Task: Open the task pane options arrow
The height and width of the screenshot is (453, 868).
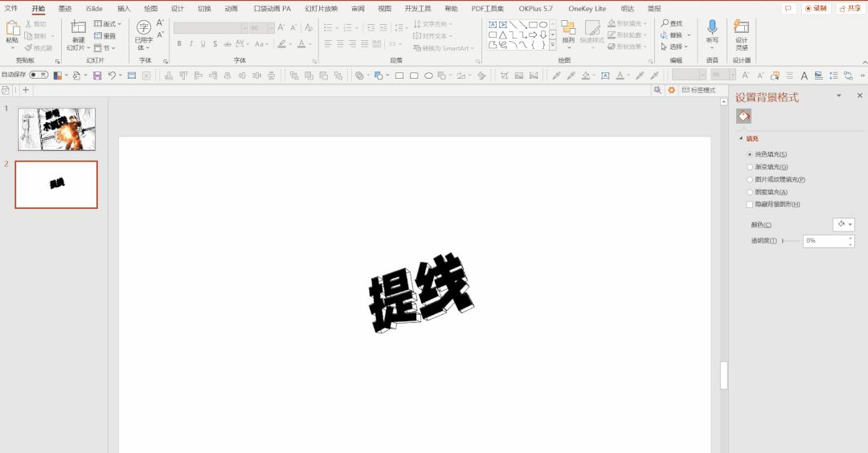Action: point(838,96)
